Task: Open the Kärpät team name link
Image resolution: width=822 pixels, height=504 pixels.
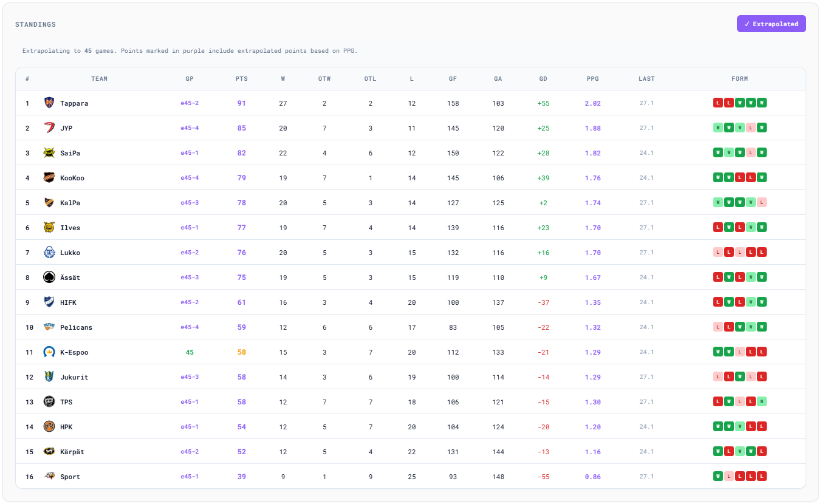Action: [x=72, y=452]
